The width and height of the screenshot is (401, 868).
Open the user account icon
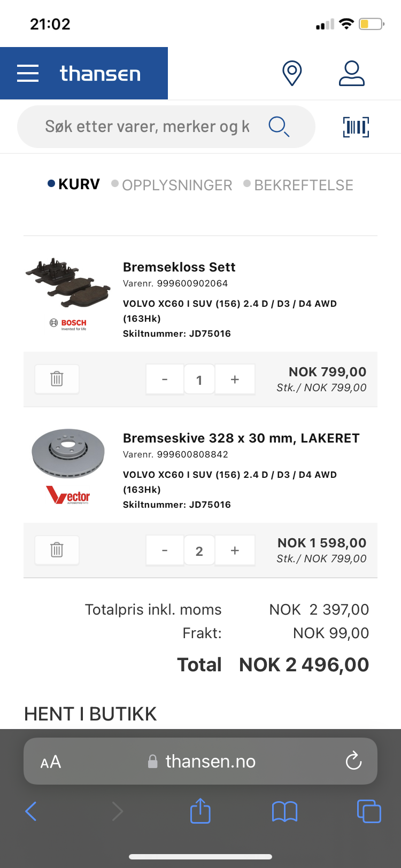pyautogui.click(x=352, y=73)
